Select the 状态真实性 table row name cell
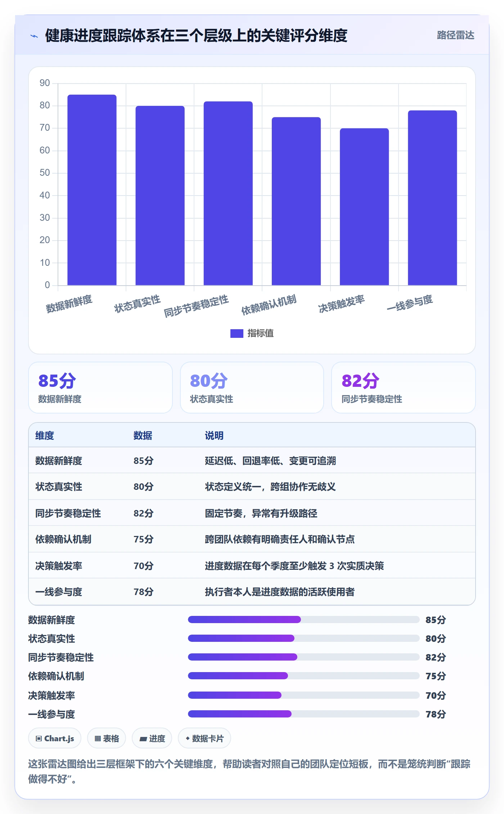 click(x=59, y=487)
